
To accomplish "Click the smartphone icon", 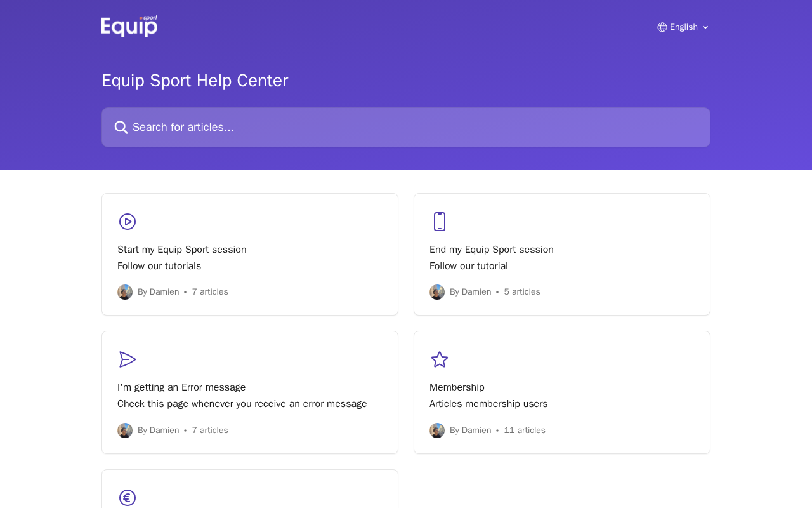I will 440,222.
